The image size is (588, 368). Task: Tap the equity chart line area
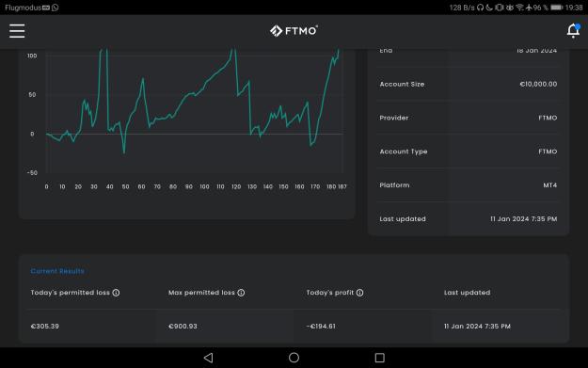[194, 111]
